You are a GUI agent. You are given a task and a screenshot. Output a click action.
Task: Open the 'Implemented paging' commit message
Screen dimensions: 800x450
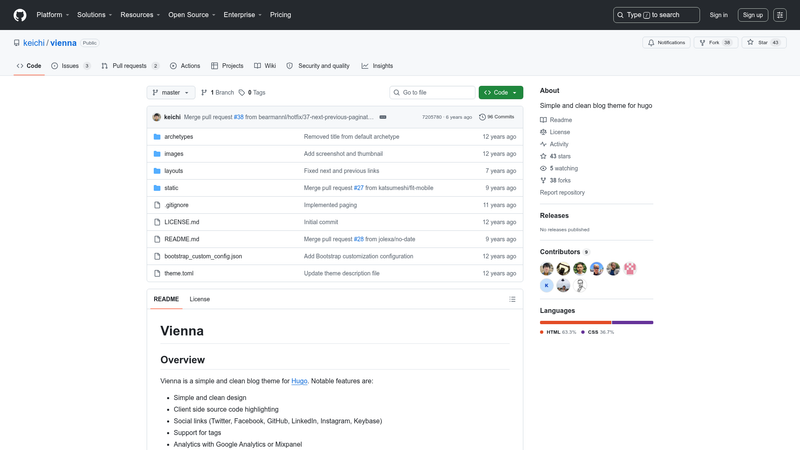click(x=330, y=205)
